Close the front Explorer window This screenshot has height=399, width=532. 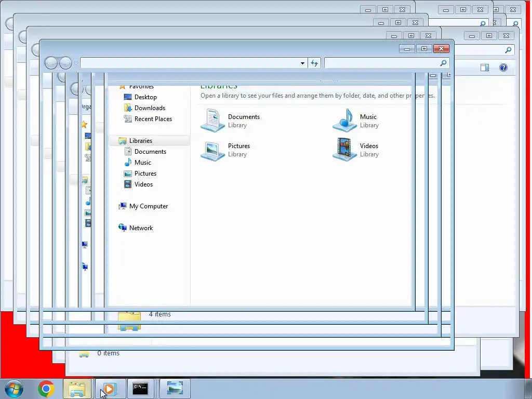point(442,49)
